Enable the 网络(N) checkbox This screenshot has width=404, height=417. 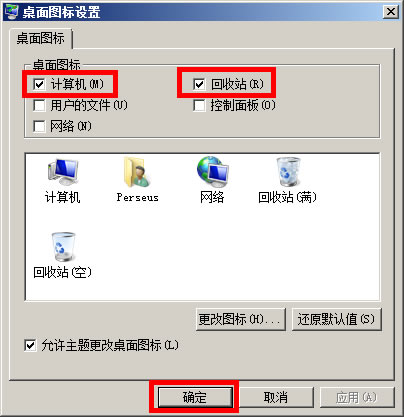(39, 126)
